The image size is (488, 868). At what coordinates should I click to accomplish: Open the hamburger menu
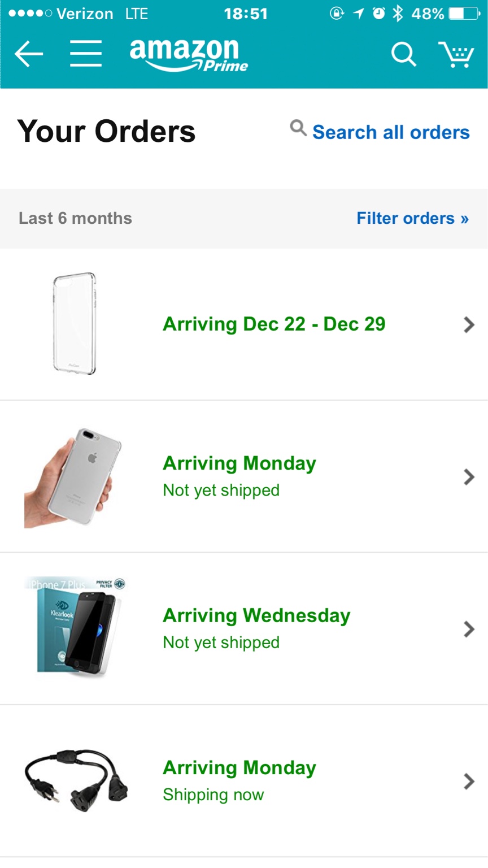click(x=86, y=54)
